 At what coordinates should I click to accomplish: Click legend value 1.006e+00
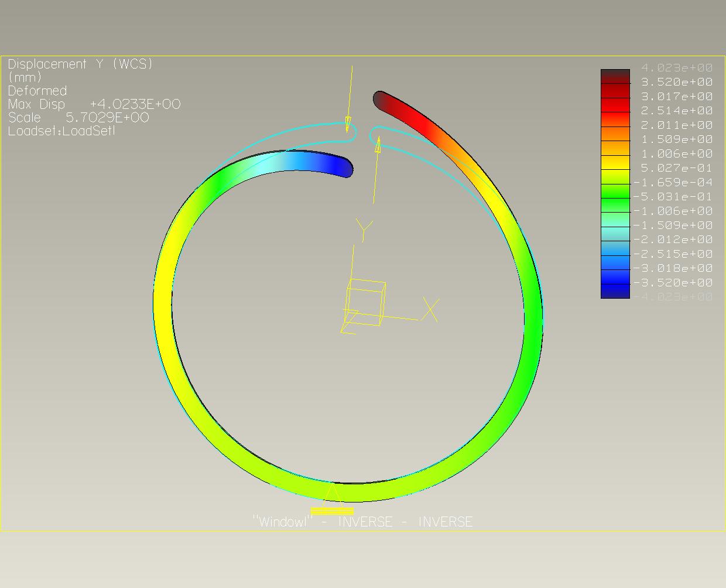pos(677,153)
